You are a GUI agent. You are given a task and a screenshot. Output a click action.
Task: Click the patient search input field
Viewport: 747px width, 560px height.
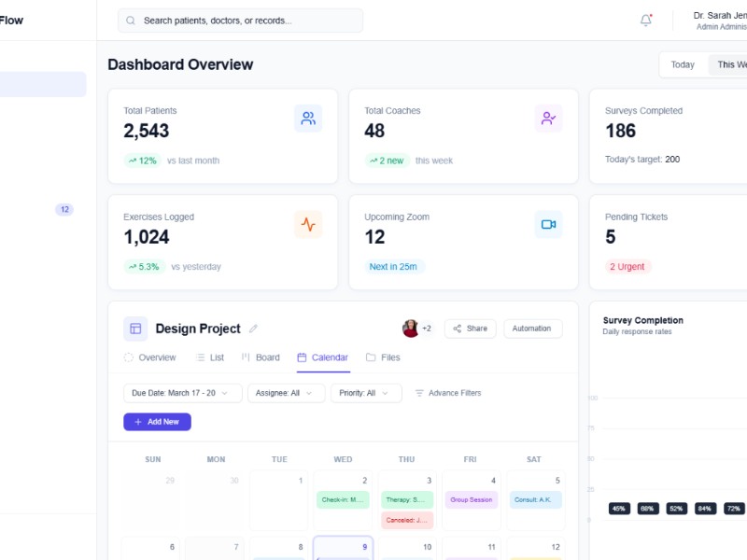click(243, 20)
